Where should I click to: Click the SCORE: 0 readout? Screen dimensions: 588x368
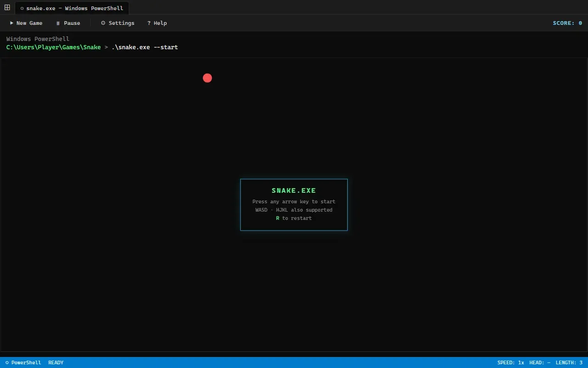coord(567,23)
